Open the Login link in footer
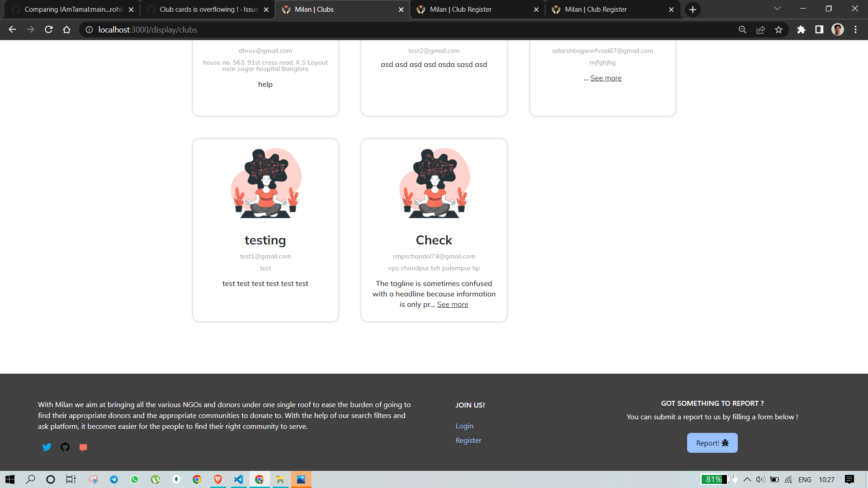868x488 pixels. click(x=464, y=426)
